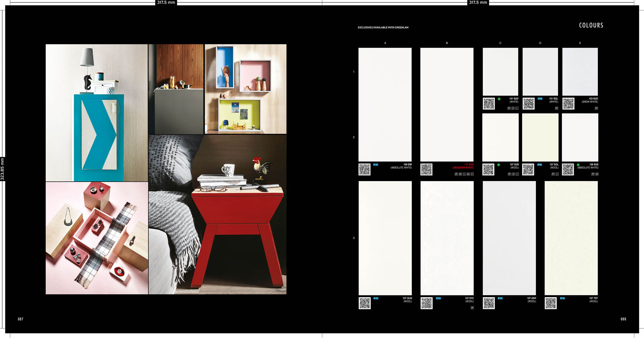The image size is (644, 338).
Task: Click the blue P.6 tag beside 101 SGL
Action: pyautogui.click(x=540, y=99)
